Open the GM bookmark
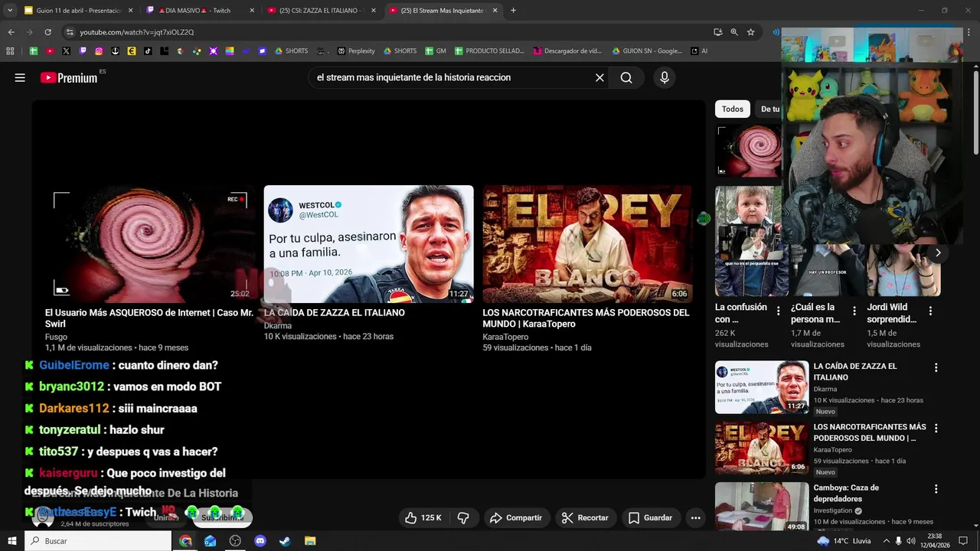The height and width of the screenshot is (551, 980). pyautogui.click(x=435, y=51)
